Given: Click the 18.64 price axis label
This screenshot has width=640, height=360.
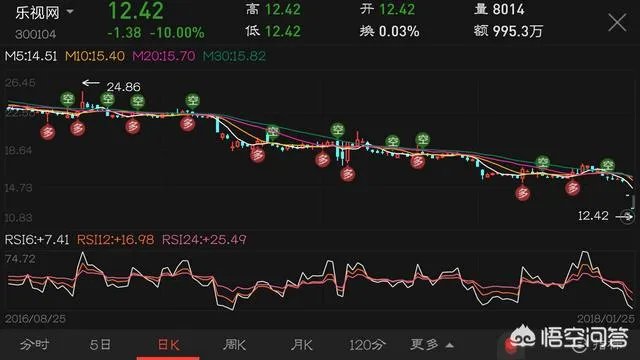Looking at the screenshot, I should coord(18,151).
